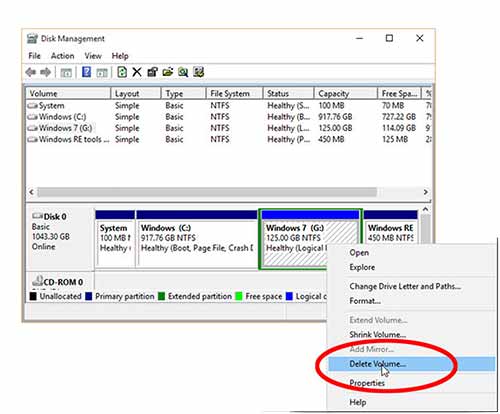Sort by the Layout column header
The image size is (500, 414).
coord(136,93)
